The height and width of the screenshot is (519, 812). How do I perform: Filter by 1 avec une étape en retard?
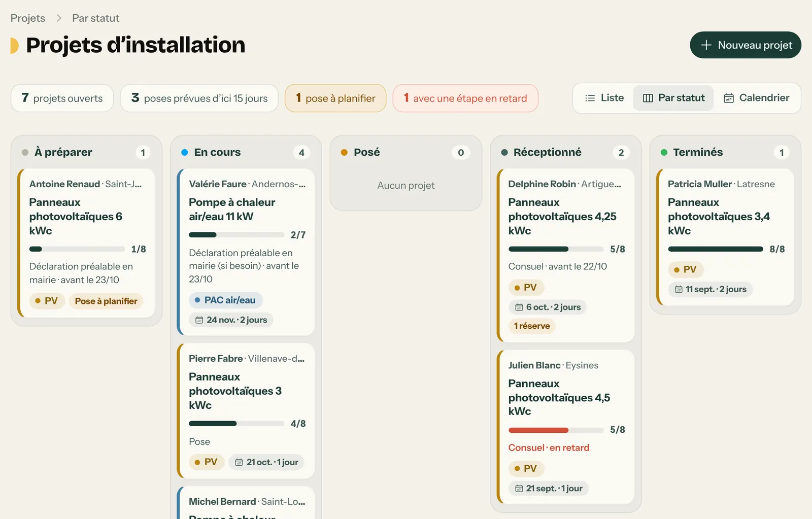pyautogui.click(x=465, y=98)
